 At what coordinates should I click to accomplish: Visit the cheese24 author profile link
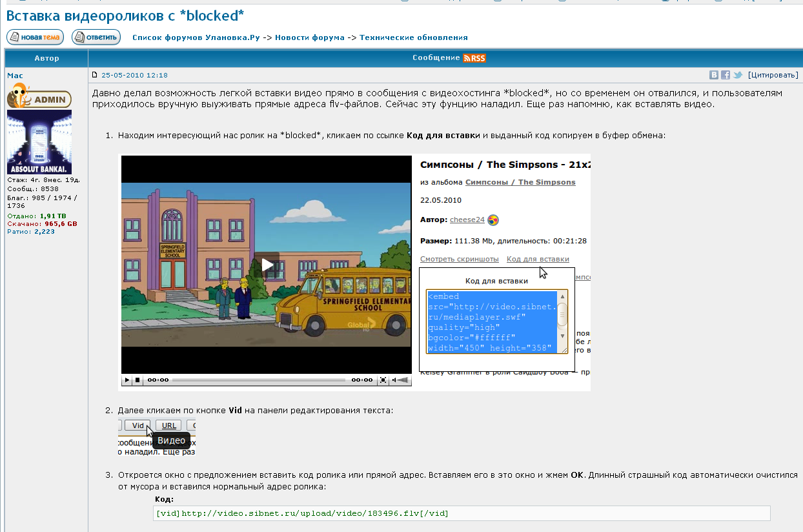[x=467, y=220]
